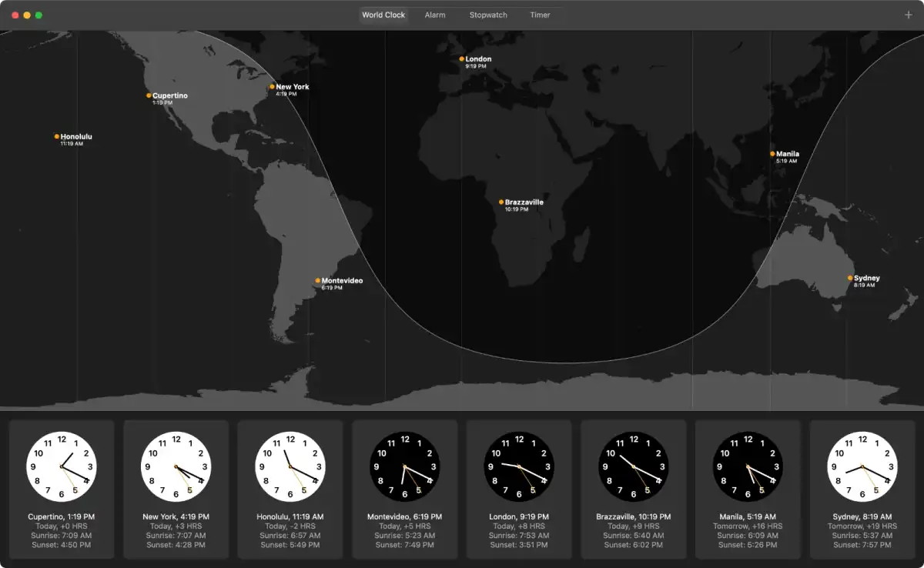This screenshot has width=924, height=568.
Task: Click the London marker on the map
Action: (462, 58)
